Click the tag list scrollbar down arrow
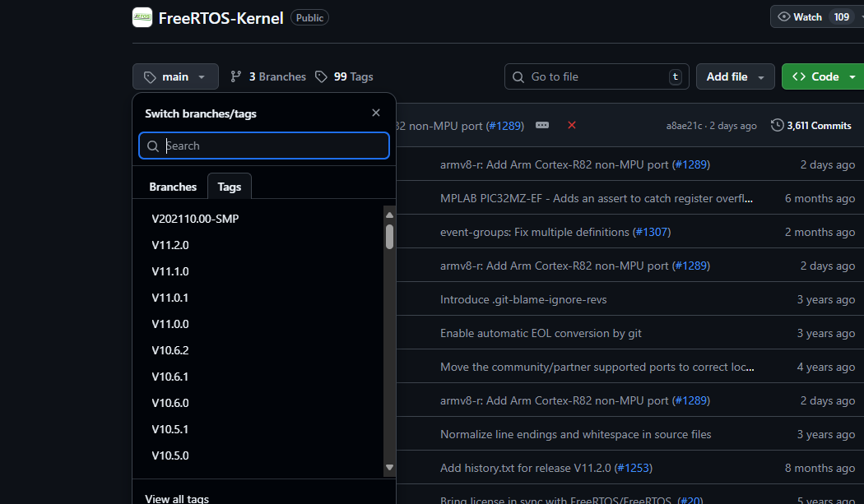 (389, 467)
